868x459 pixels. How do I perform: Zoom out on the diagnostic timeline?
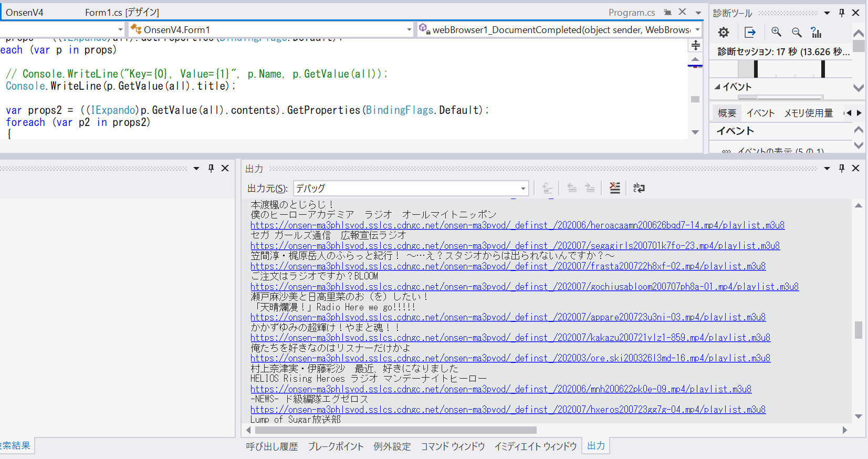coord(797,33)
